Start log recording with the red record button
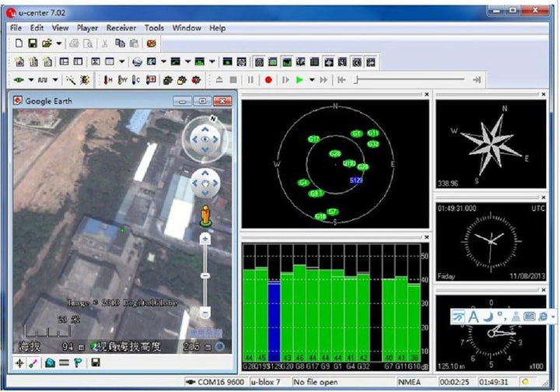 (x=268, y=80)
